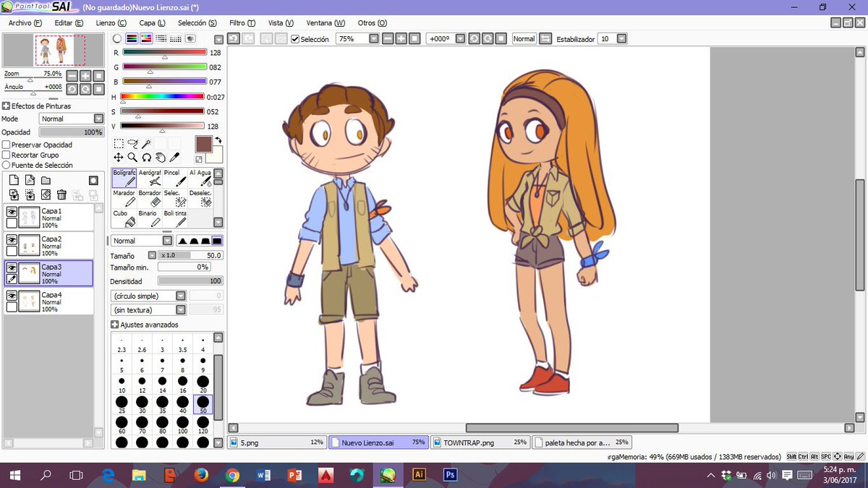Delete layer with the trash icon
Image resolution: width=868 pixels, height=488 pixels.
coord(61,194)
